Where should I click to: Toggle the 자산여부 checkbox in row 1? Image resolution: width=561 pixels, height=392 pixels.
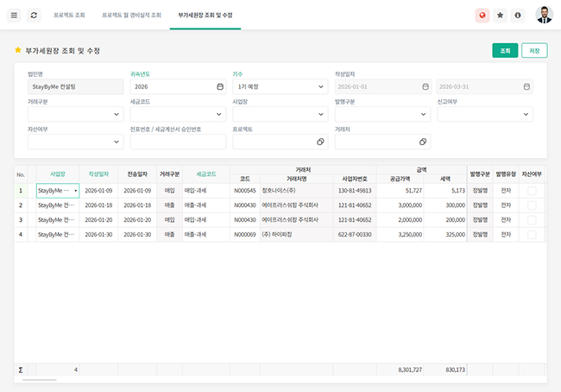click(x=532, y=190)
